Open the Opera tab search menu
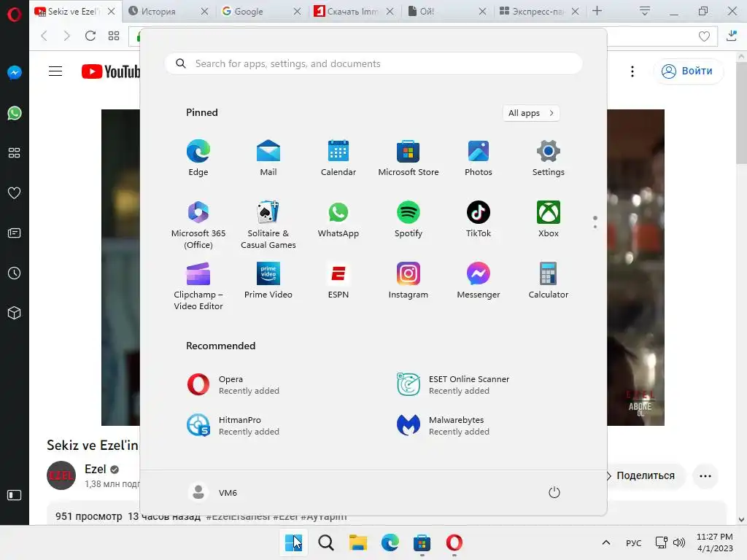Screen dimensions: 747x560 pos(645,11)
